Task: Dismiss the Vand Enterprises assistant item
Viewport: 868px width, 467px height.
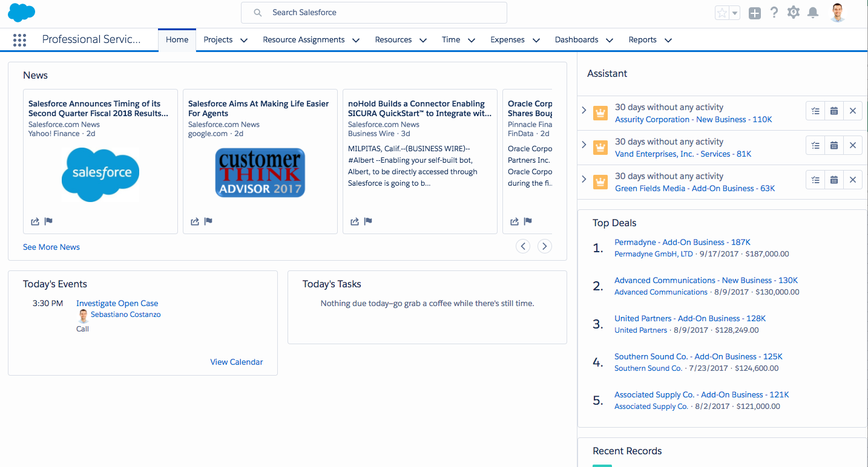Action: pyautogui.click(x=853, y=145)
